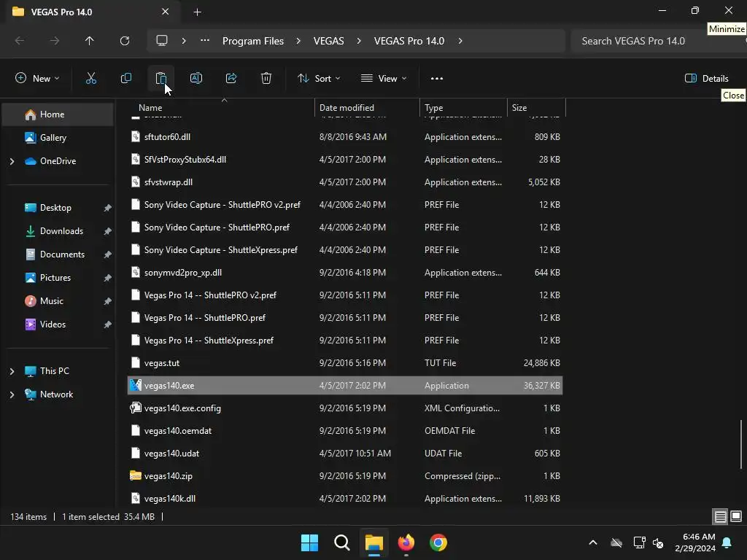The height and width of the screenshot is (560, 747).
Task: Click File Explorer taskbar icon
Action: coord(374,542)
